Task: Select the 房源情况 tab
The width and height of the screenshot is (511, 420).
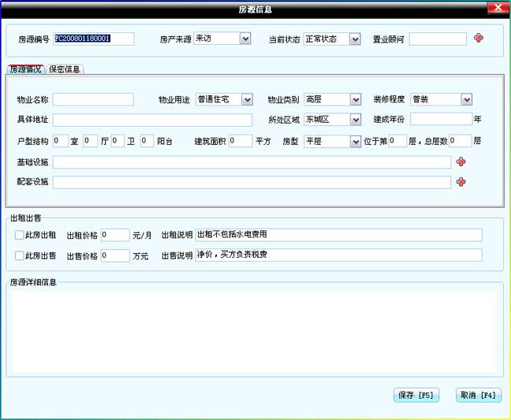Action: point(25,69)
